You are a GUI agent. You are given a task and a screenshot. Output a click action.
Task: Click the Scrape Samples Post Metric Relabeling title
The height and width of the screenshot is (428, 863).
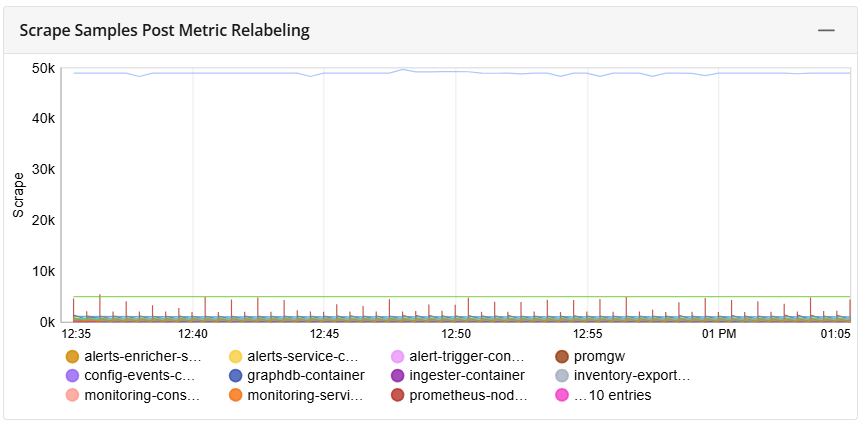[165, 30]
